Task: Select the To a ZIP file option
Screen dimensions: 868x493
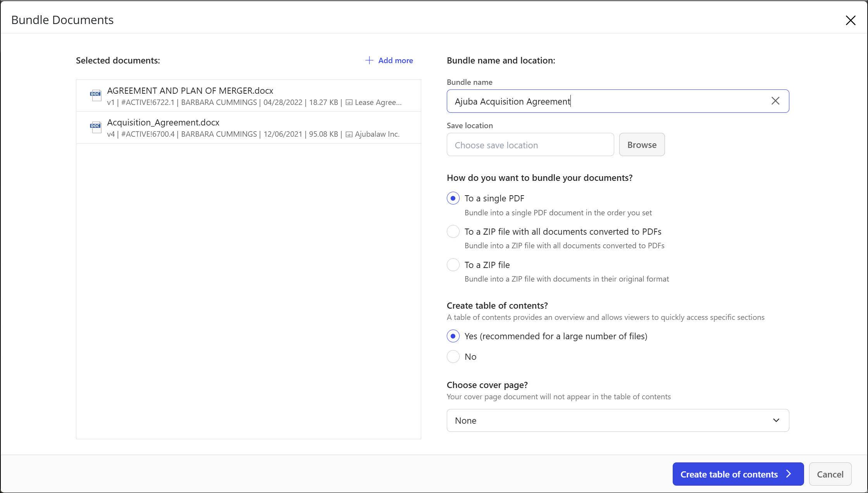Action: (x=453, y=265)
